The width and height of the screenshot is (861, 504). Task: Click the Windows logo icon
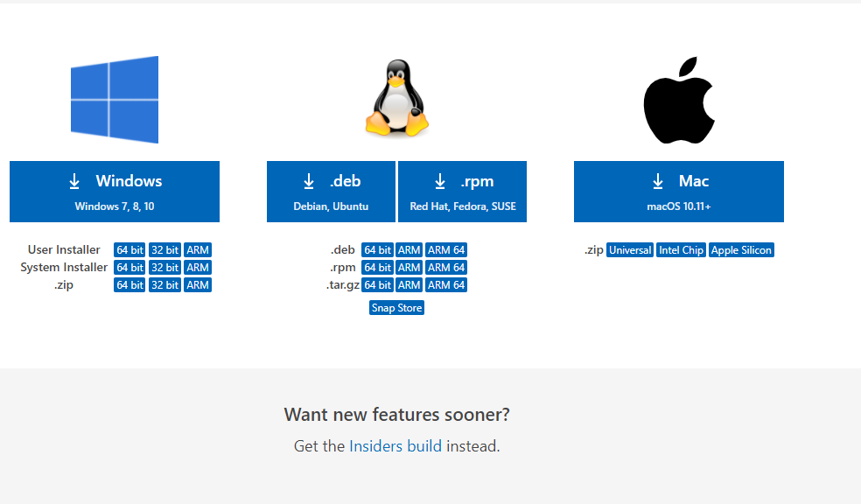point(115,100)
